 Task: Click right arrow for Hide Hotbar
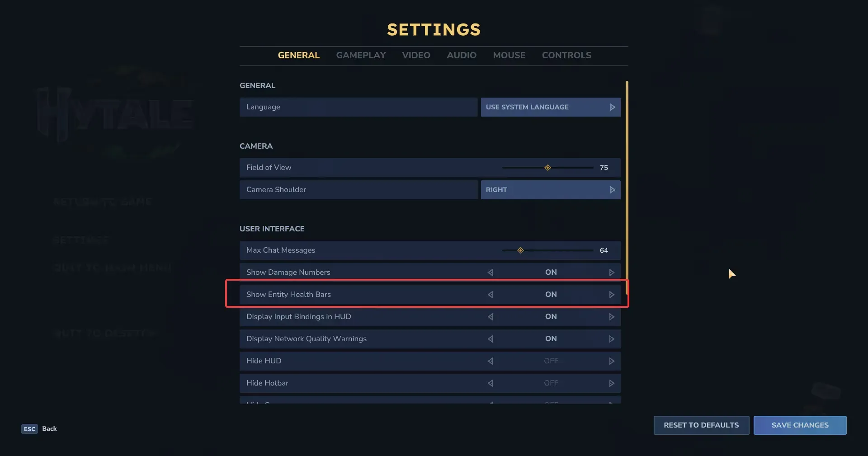[612, 383]
